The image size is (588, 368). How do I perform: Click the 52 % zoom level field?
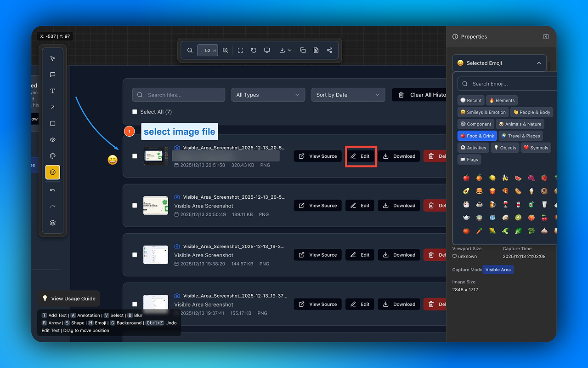coord(208,50)
